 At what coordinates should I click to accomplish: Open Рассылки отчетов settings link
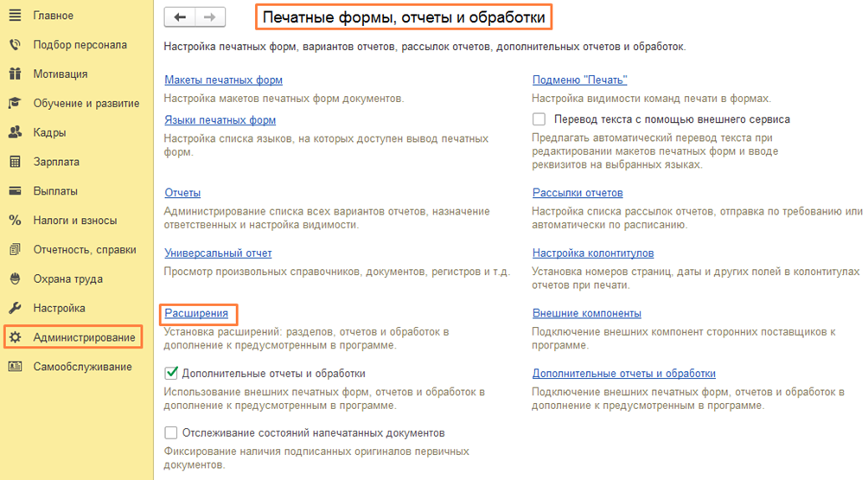pos(578,193)
